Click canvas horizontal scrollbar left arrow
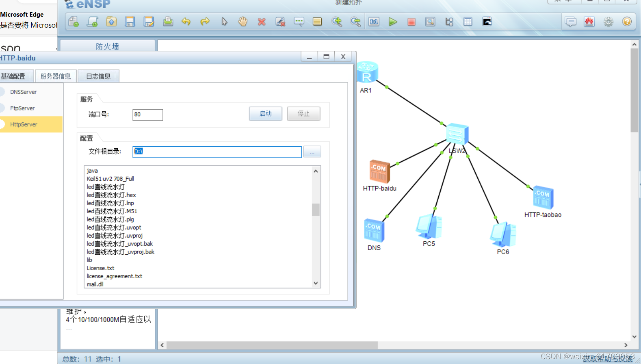The image size is (641, 364). click(x=162, y=345)
